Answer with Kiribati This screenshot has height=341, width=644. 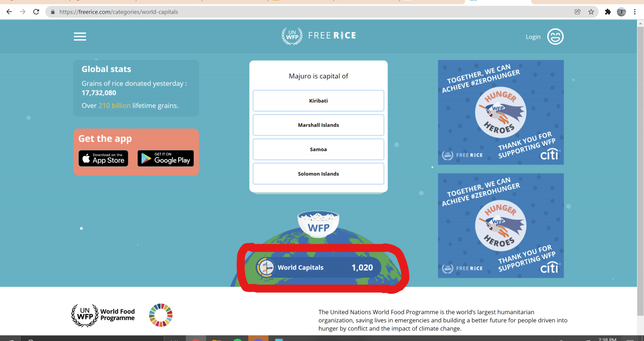coord(318,101)
